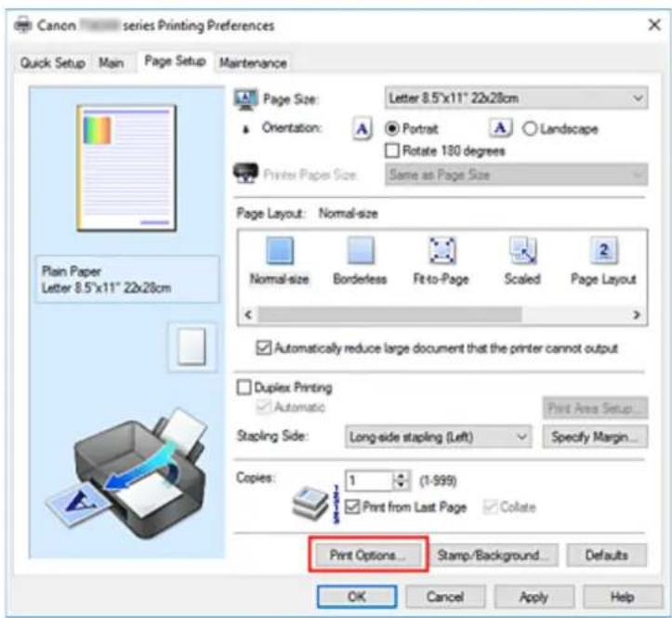Click the Plain Paper media info box
This screenshot has width=672, height=618.
pyautogui.click(x=127, y=280)
